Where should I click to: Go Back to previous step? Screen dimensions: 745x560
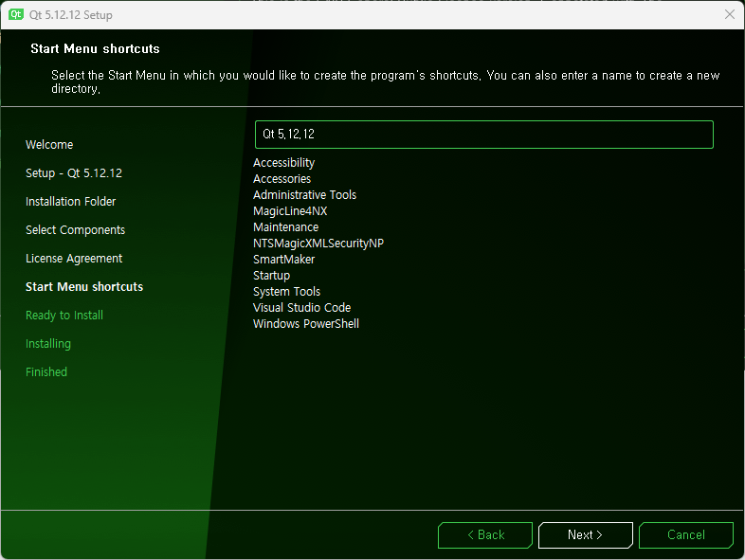pyautogui.click(x=485, y=534)
